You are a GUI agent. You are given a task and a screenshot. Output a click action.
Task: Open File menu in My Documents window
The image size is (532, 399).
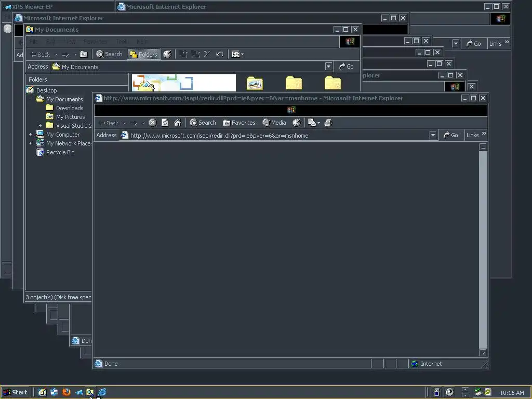34,42
